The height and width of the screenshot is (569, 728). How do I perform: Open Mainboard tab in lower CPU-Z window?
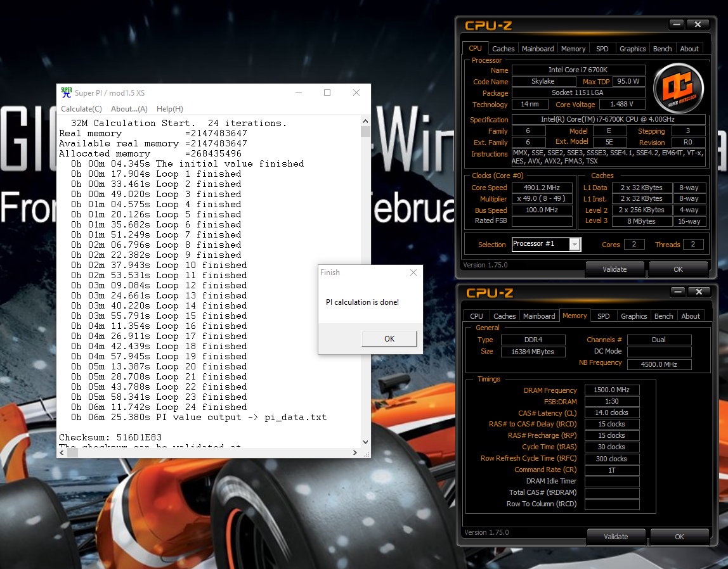[x=539, y=316]
